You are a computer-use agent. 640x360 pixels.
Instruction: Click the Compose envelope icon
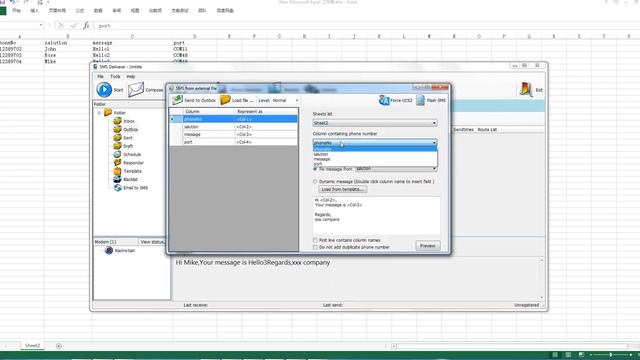(x=136, y=90)
